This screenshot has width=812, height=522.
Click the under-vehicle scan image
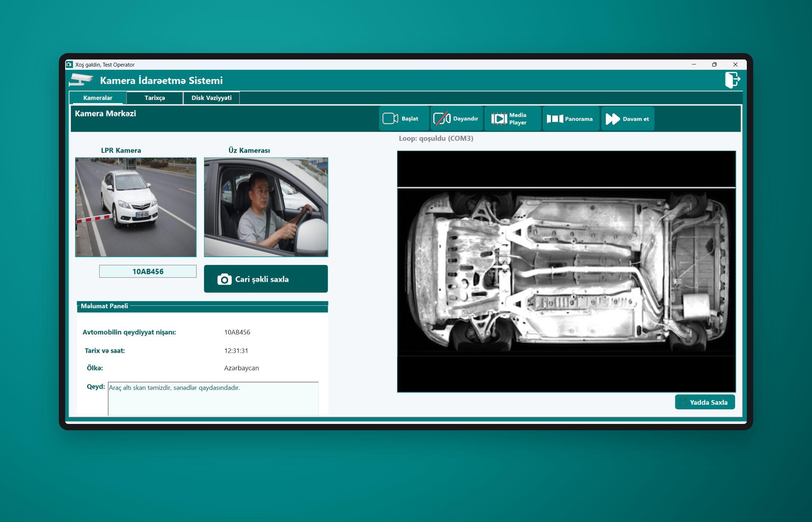[566, 272]
